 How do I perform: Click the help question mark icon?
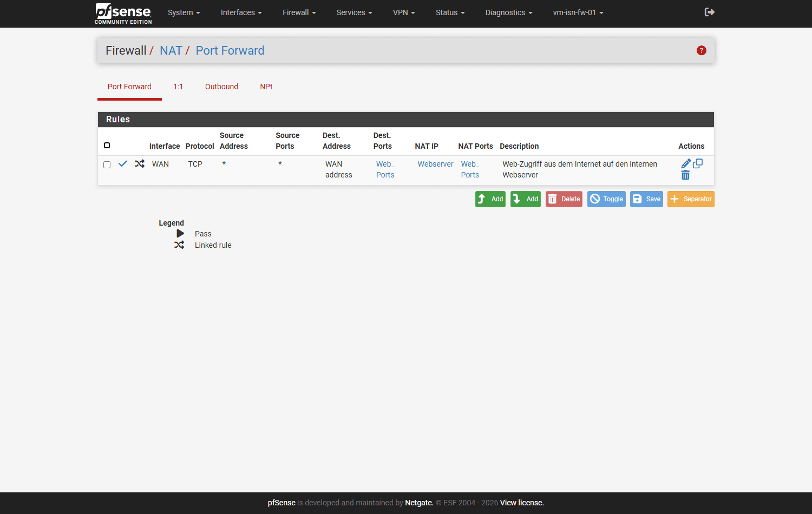click(x=702, y=50)
